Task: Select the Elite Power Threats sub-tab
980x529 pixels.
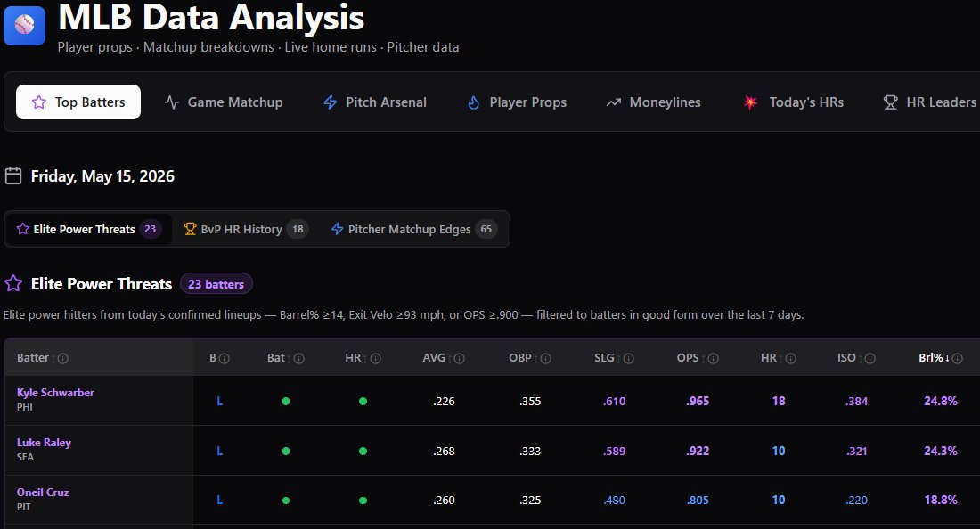Action: point(89,229)
